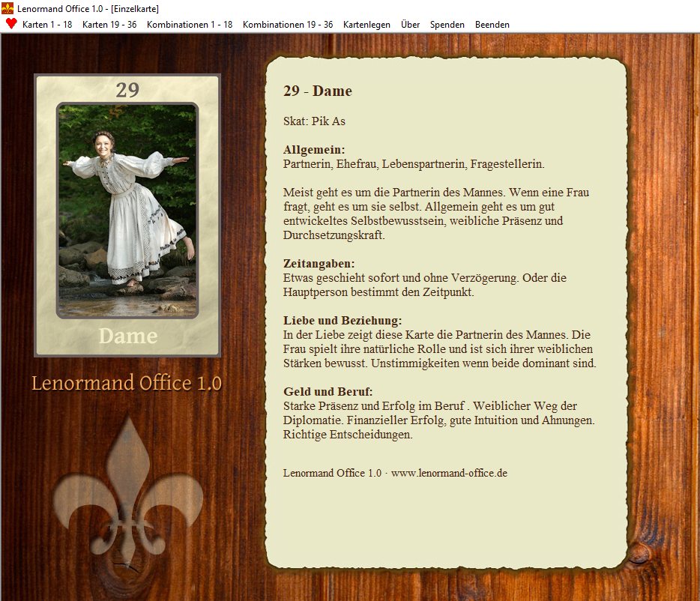Click the Liebe und Beziehung heading
The image size is (700, 601).
(x=343, y=320)
